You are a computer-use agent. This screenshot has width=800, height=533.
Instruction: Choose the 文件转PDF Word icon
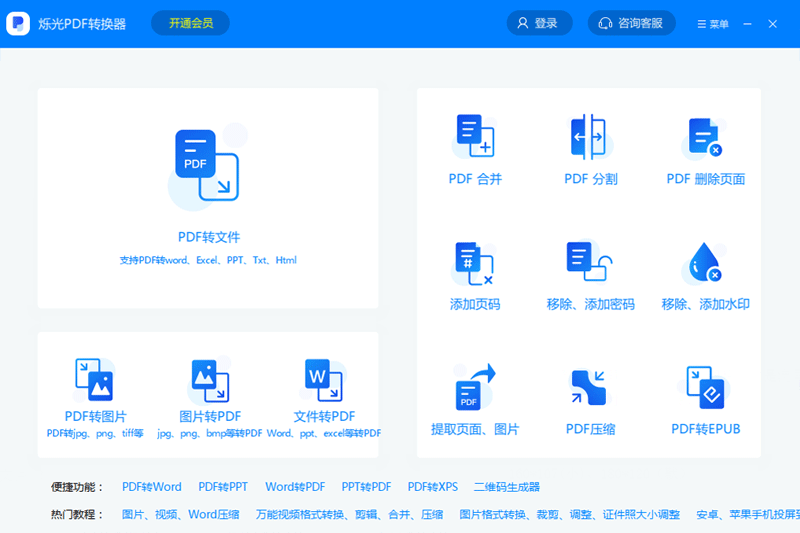(x=324, y=380)
